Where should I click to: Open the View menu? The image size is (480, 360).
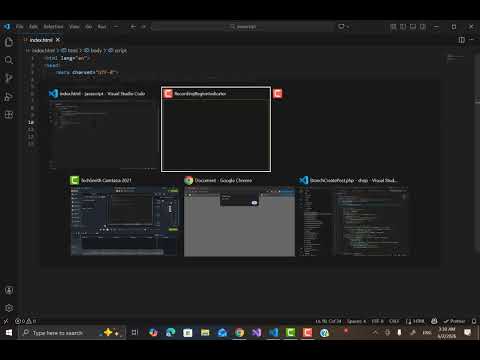74,27
